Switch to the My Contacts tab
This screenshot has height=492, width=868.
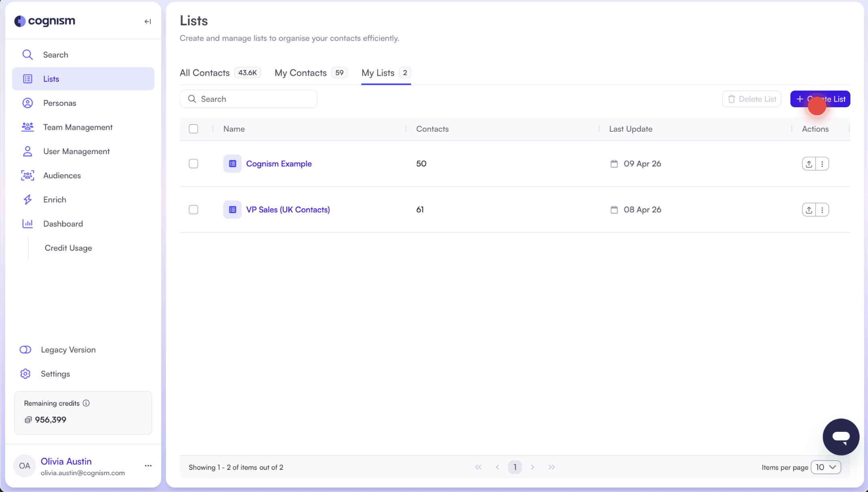pos(300,73)
